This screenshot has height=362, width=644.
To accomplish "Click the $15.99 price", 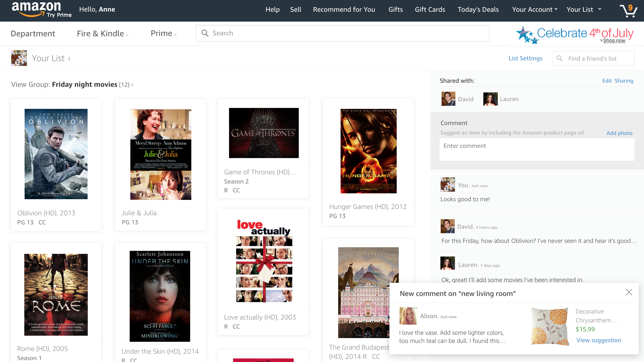I will [585, 329].
